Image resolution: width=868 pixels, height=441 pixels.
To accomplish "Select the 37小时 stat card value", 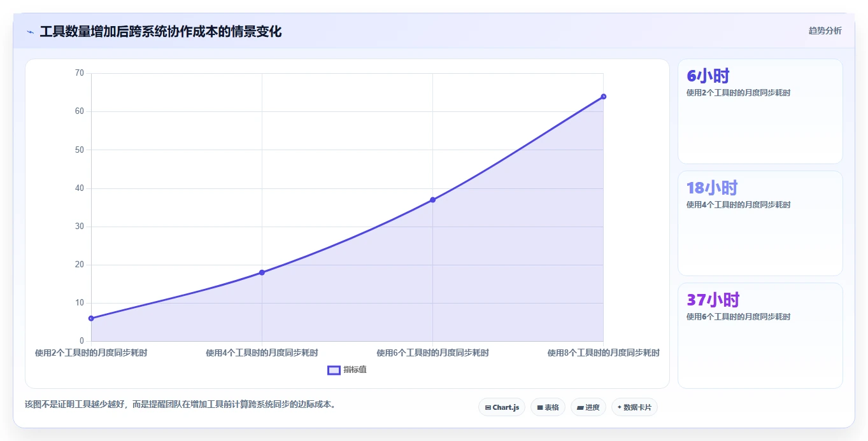I will coord(713,300).
